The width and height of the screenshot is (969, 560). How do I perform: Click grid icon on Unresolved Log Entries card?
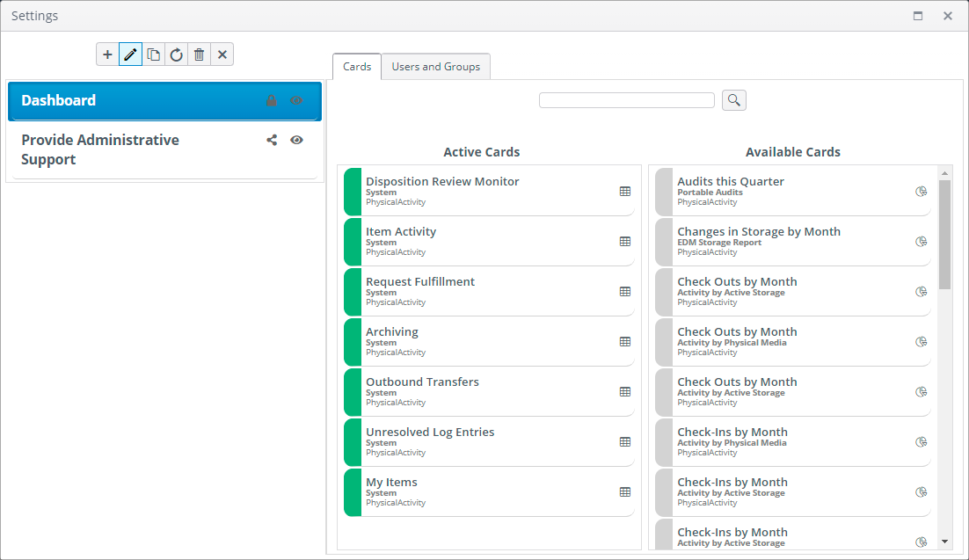point(625,442)
